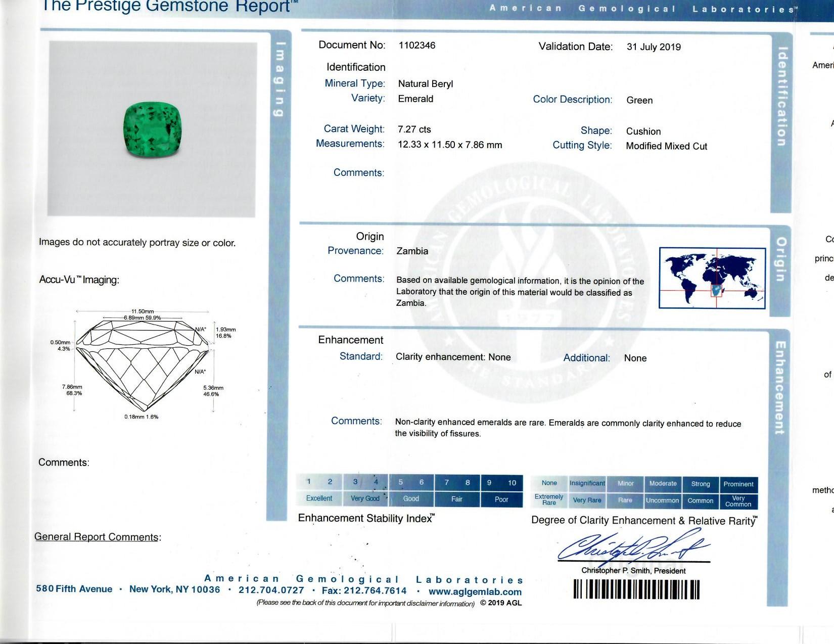Click the Insignificant enhancement degree cell
This screenshot has width=834, height=644.
pos(587,483)
